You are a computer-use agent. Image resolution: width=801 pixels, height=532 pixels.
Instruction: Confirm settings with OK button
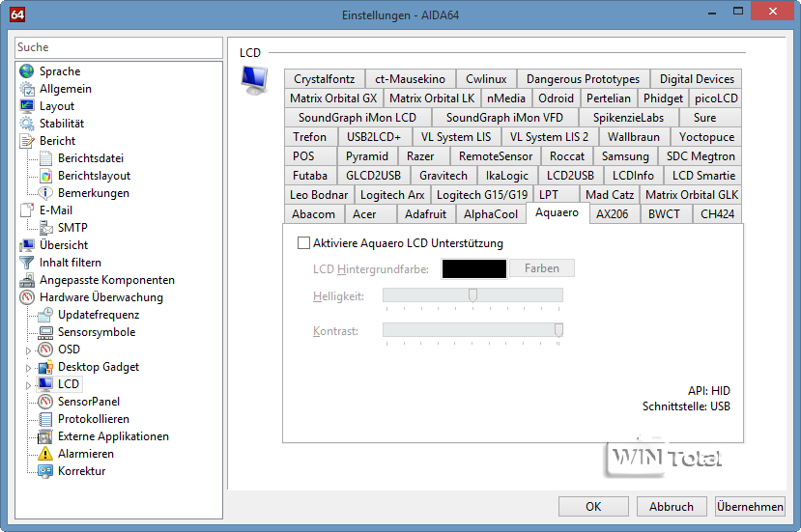(593, 507)
